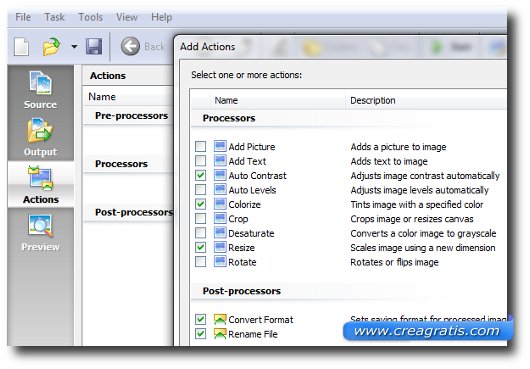Click the Convert Format action icon
Screen dimensions: 530x369
[220, 319]
